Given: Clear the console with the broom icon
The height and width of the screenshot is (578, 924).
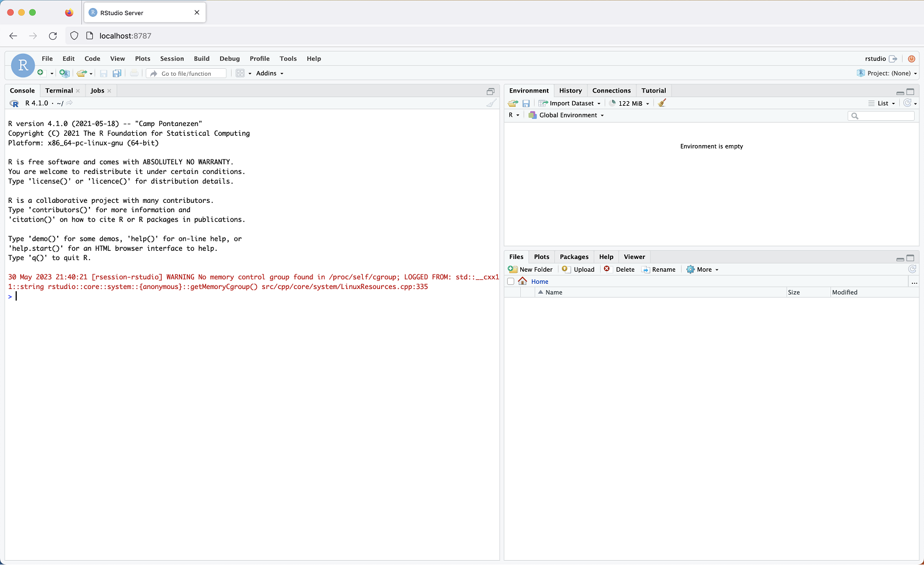Looking at the screenshot, I should coord(491,103).
